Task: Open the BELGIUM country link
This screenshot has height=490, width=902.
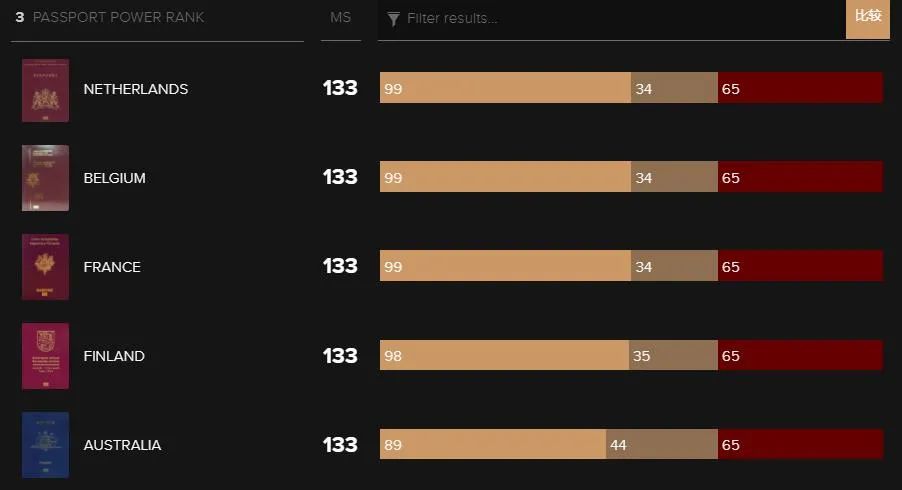Action: click(x=114, y=178)
